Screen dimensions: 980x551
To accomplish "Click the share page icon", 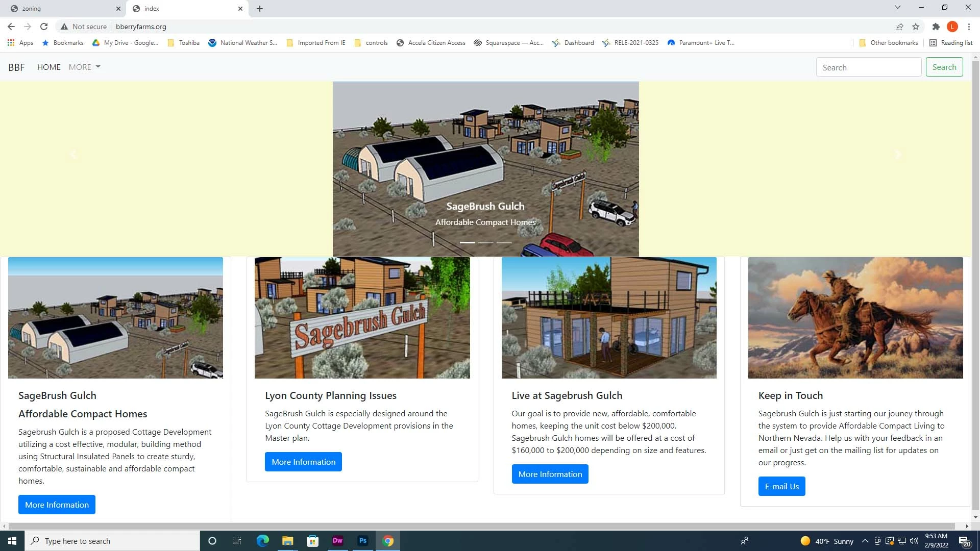I will pyautogui.click(x=899, y=27).
